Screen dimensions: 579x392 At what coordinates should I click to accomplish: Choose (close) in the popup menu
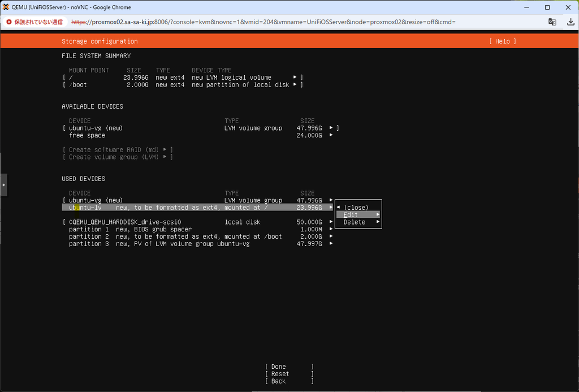tap(356, 208)
